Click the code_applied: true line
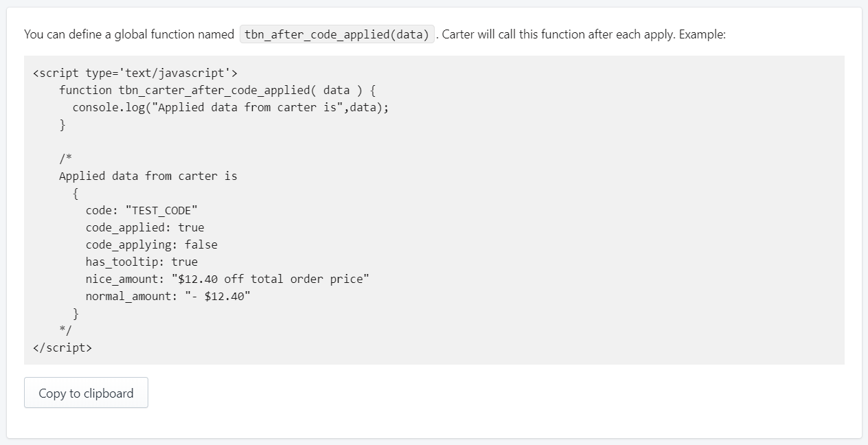The height and width of the screenshot is (445, 868). pyautogui.click(x=145, y=227)
